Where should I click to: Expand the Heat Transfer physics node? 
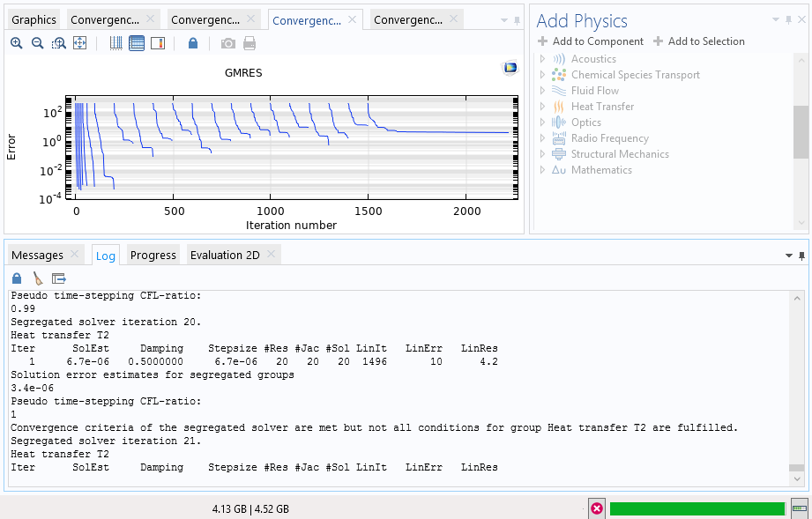(543, 107)
